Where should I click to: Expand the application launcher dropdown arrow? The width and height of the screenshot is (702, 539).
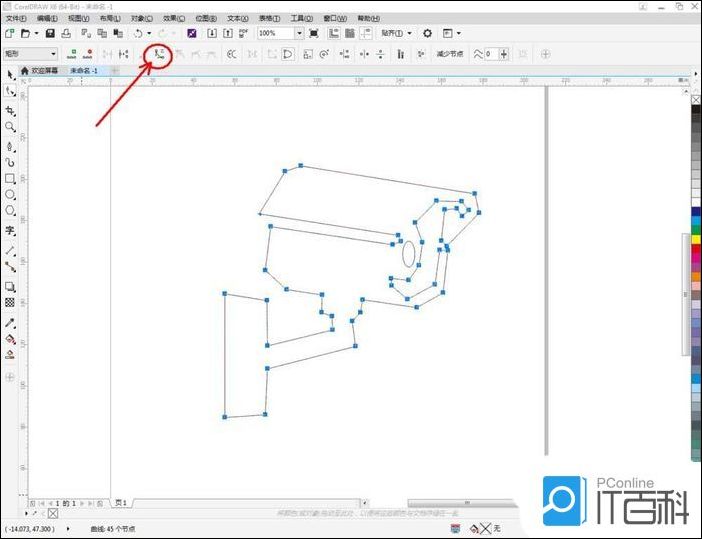click(458, 33)
